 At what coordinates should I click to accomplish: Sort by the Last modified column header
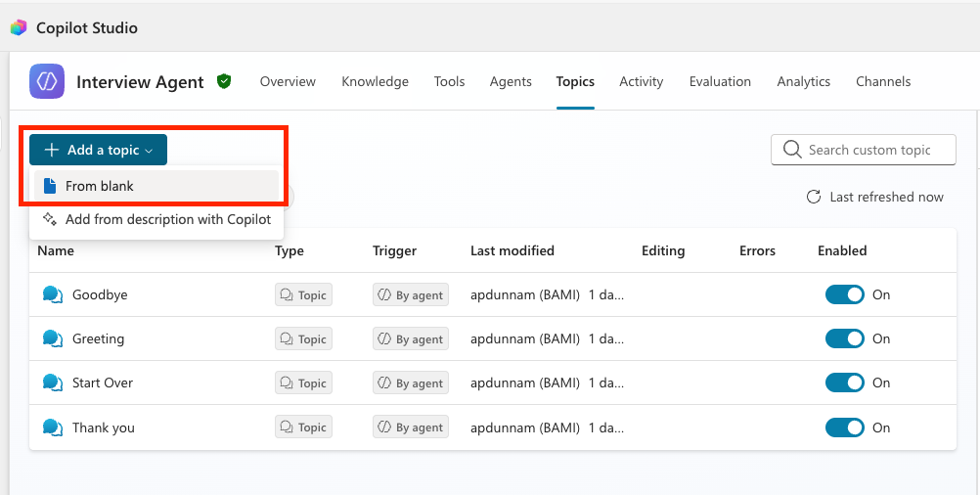pos(512,250)
